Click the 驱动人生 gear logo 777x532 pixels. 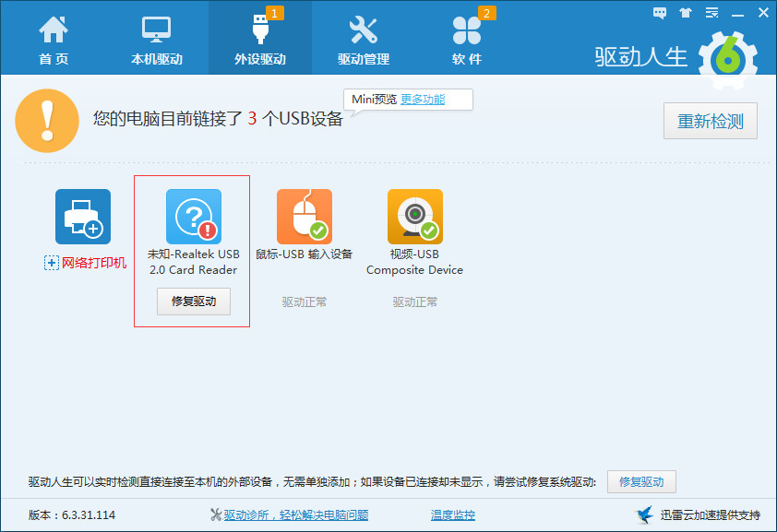click(727, 55)
